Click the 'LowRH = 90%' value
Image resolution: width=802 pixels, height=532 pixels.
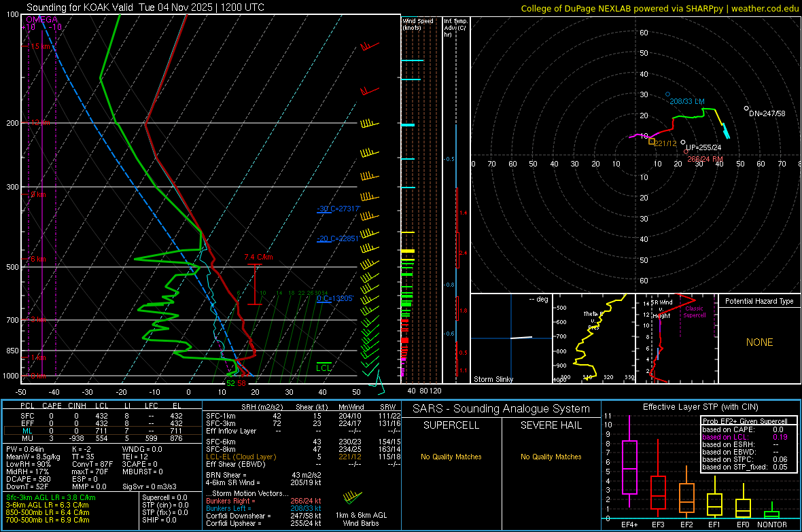click(x=29, y=464)
